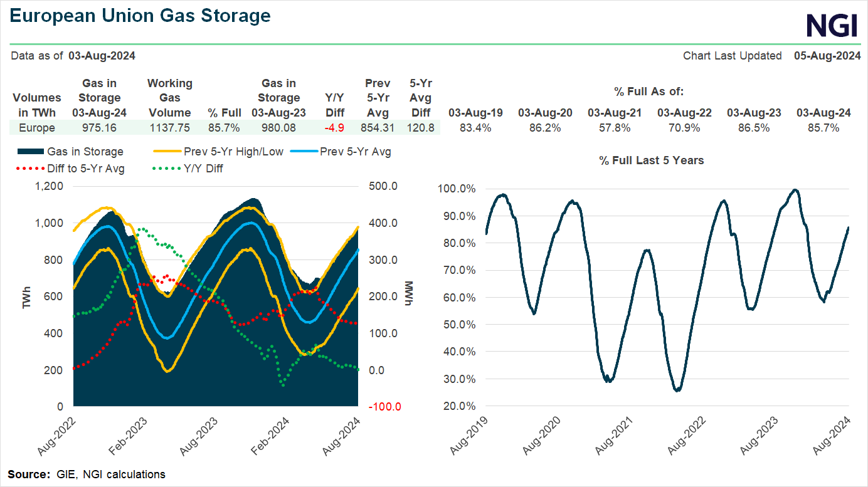Click the 980.08 prior-year storage value

click(278, 128)
